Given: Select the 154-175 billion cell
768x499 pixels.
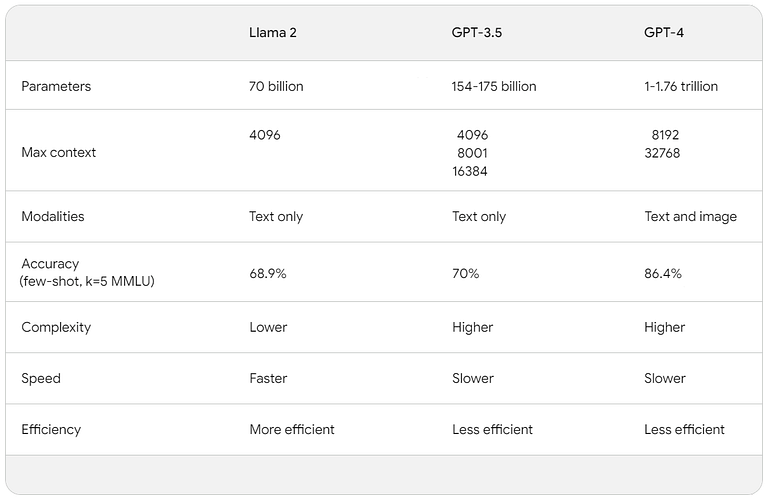Looking at the screenshot, I should (494, 86).
